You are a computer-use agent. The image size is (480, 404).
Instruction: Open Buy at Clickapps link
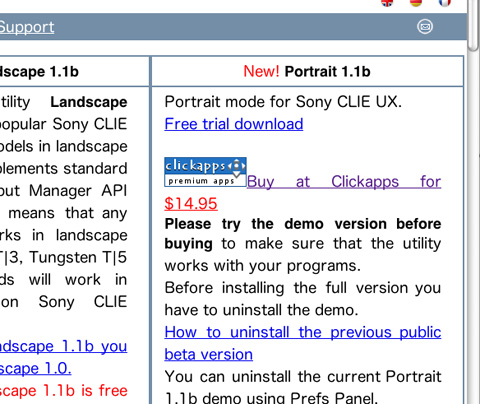(x=344, y=182)
